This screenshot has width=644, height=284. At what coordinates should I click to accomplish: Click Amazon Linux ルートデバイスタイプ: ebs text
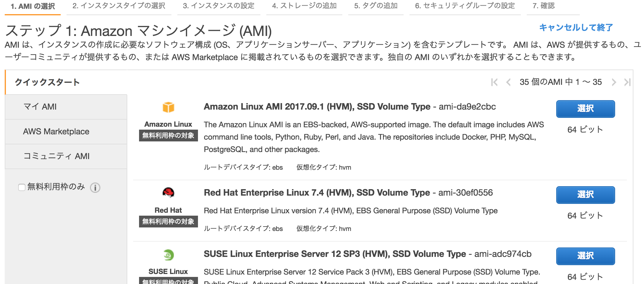[x=243, y=167]
